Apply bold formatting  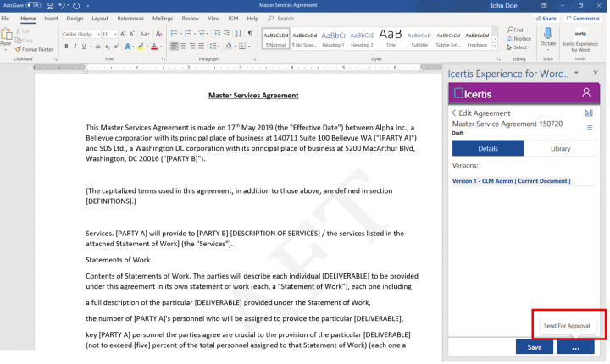pos(65,47)
